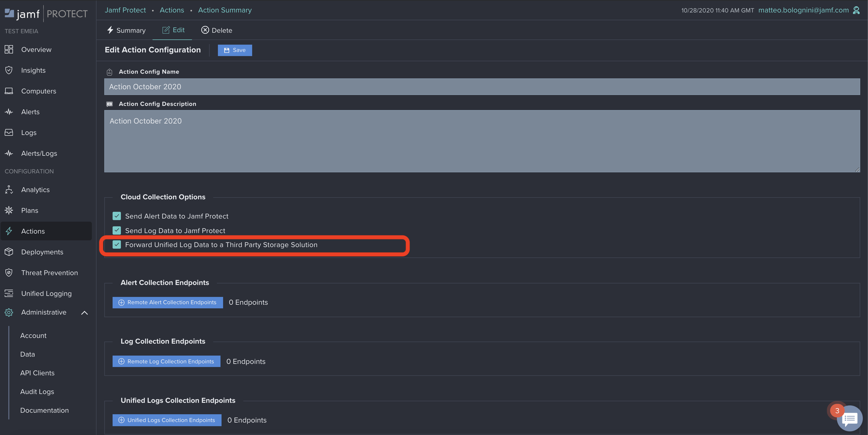Uncheck Send Alert Data to Jamf Protect

116,216
